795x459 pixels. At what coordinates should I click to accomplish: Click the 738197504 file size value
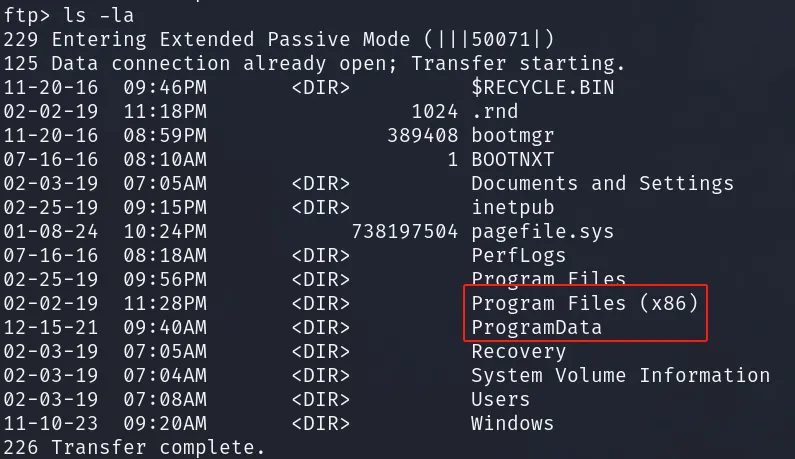click(405, 232)
